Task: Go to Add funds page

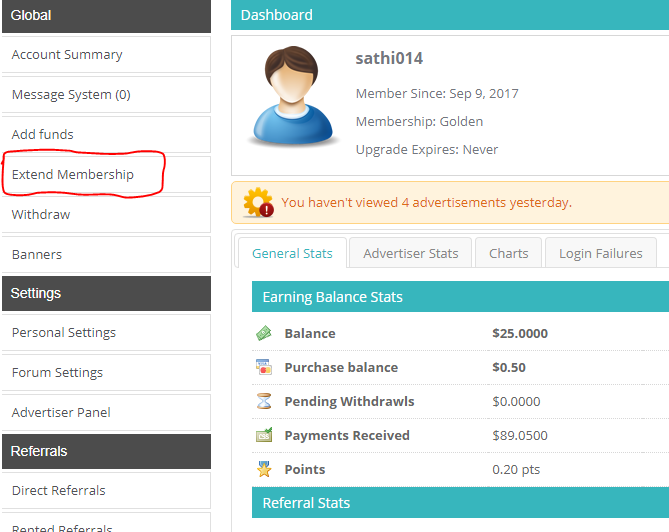Action: click(x=43, y=135)
